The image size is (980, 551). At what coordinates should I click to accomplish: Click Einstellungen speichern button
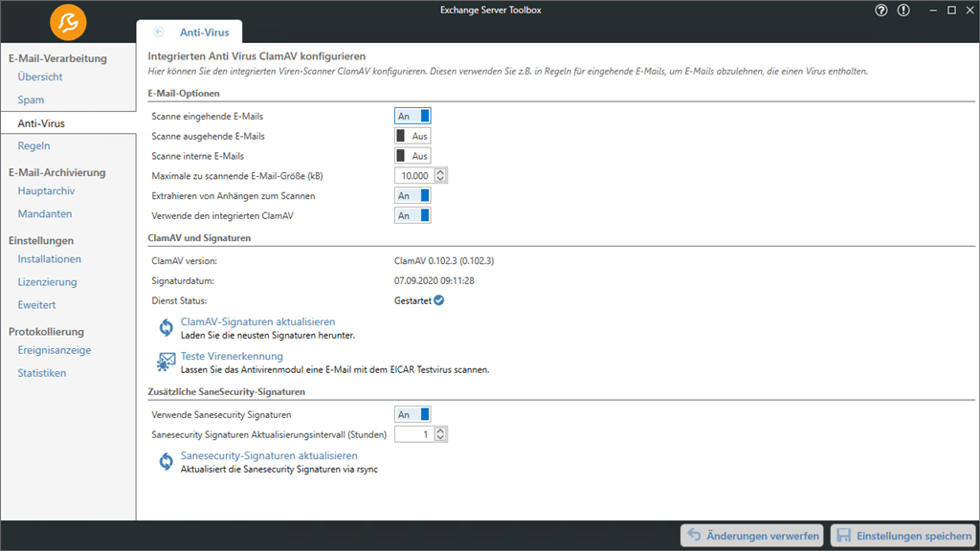coord(904,536)
